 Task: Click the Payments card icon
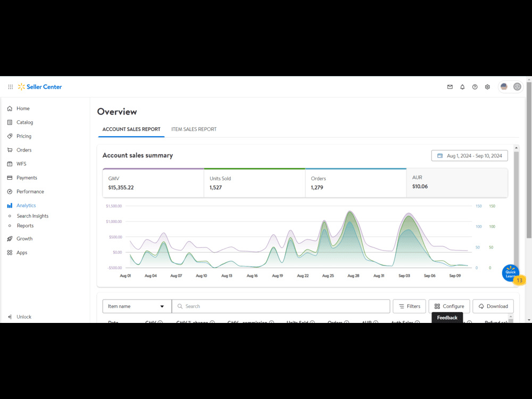coord(10,178)
